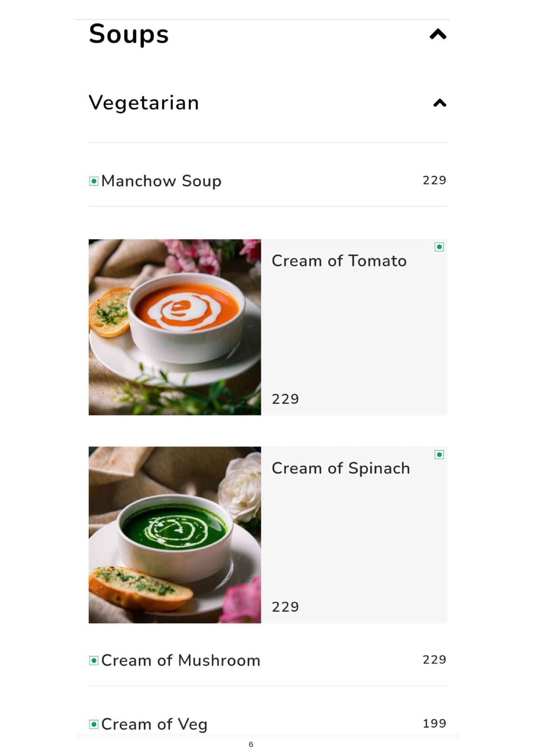The height and width of the screenshot is (756, 535).
Task: Open the Cream of Tomato title
Action: pyautogui.click(x=339, y=261)
